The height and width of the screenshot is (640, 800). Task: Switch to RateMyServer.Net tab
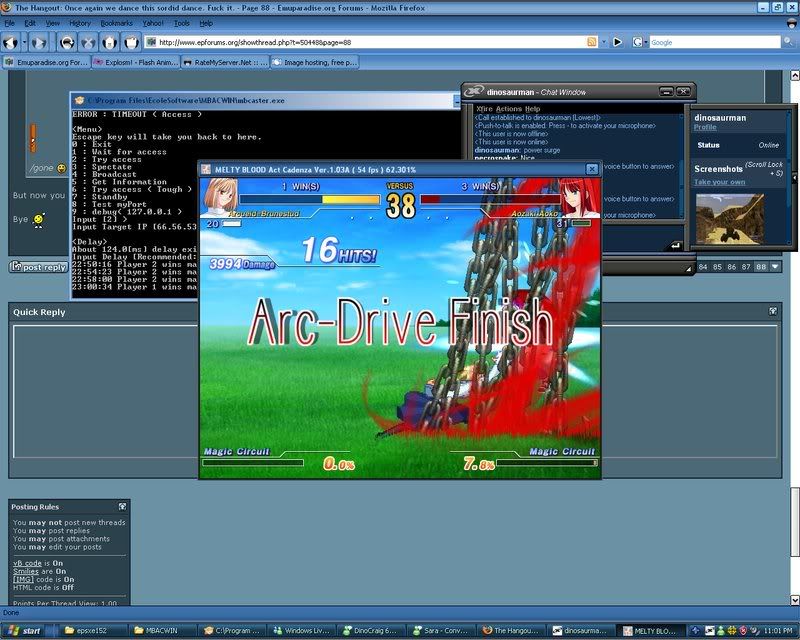tap(225, 62)
